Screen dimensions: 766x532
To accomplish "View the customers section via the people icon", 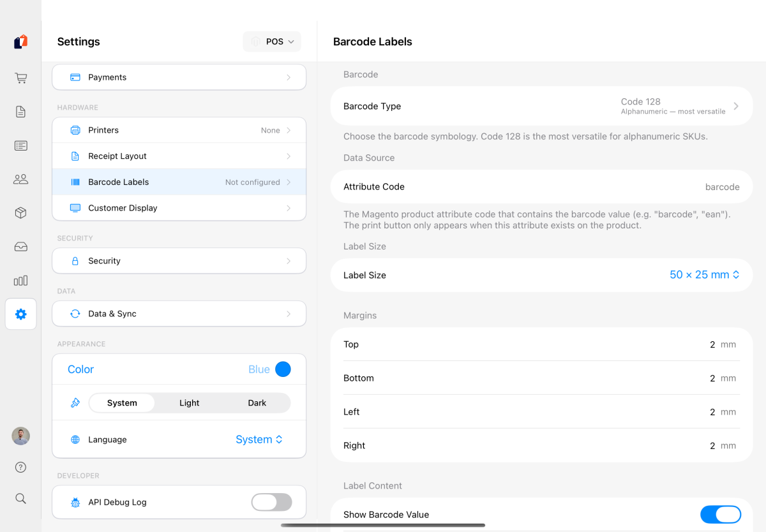I will coord(20,179).
